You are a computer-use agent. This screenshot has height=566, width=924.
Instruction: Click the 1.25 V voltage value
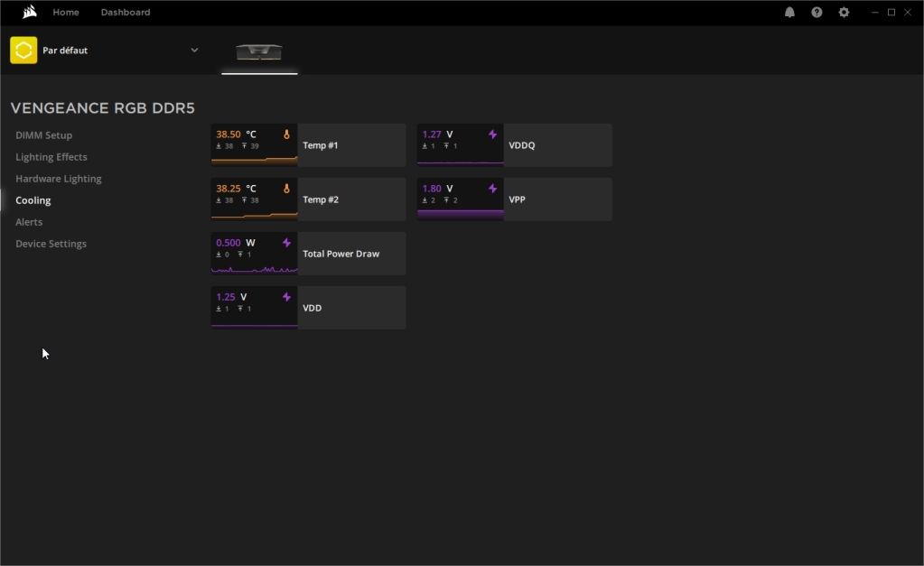point(231,297)
